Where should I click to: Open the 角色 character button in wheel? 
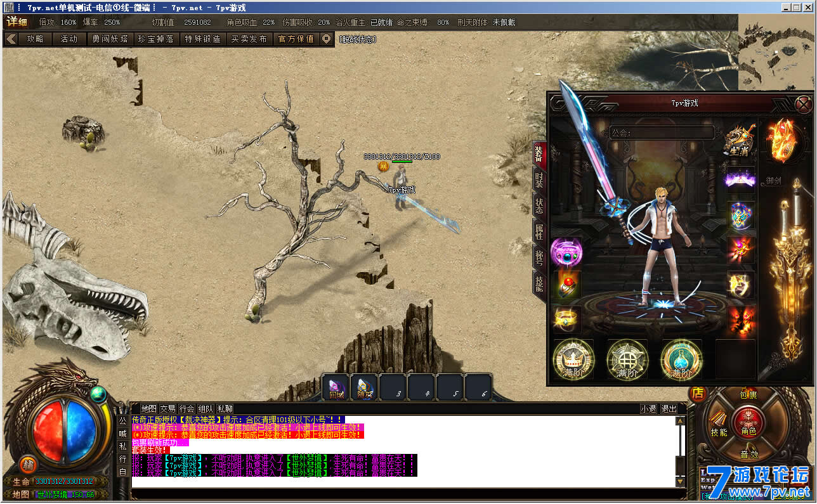pyautogui.click(x=748, y=423)
